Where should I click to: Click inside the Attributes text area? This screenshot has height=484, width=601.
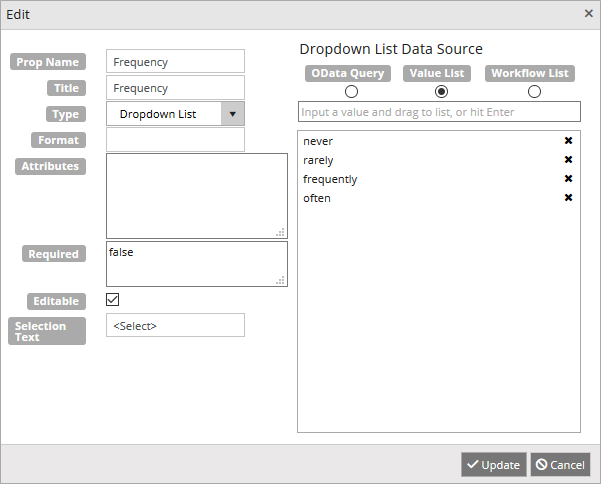[196, 196]
